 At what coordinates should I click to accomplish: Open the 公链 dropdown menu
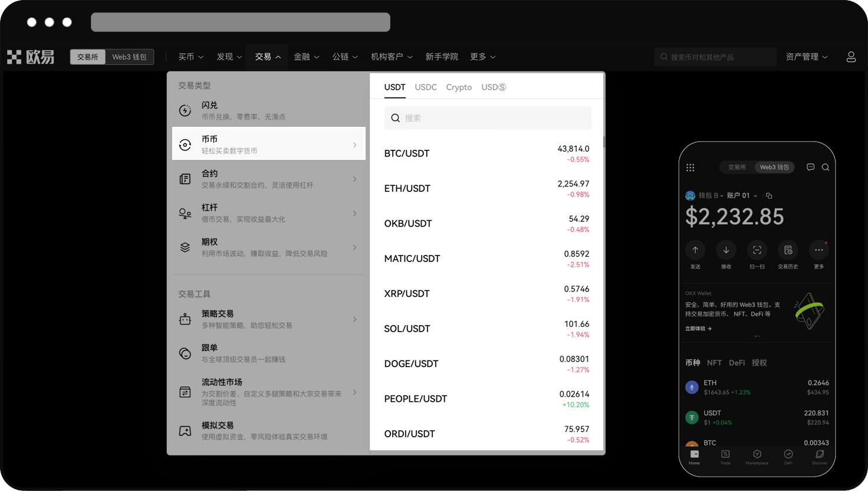345,57
